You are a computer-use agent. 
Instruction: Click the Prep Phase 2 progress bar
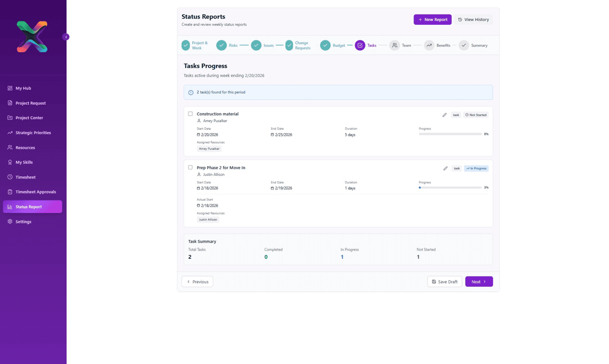point(450,187)
